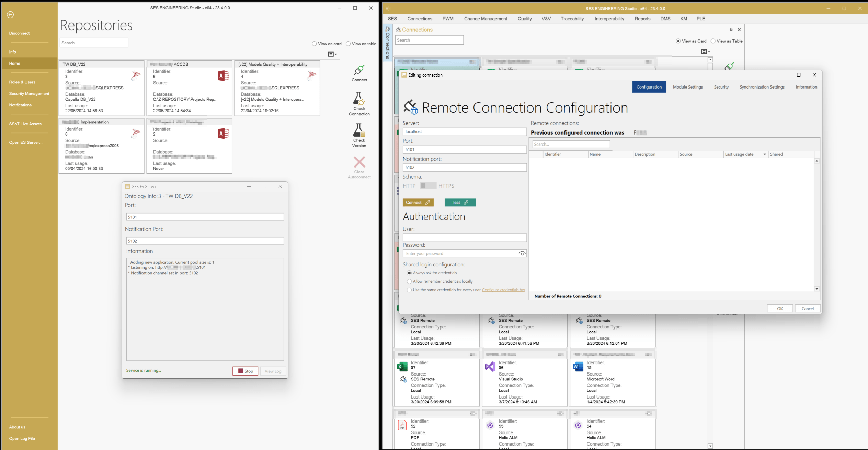
Task: Switch to Synchronization Settings tab
Action: 762,87
